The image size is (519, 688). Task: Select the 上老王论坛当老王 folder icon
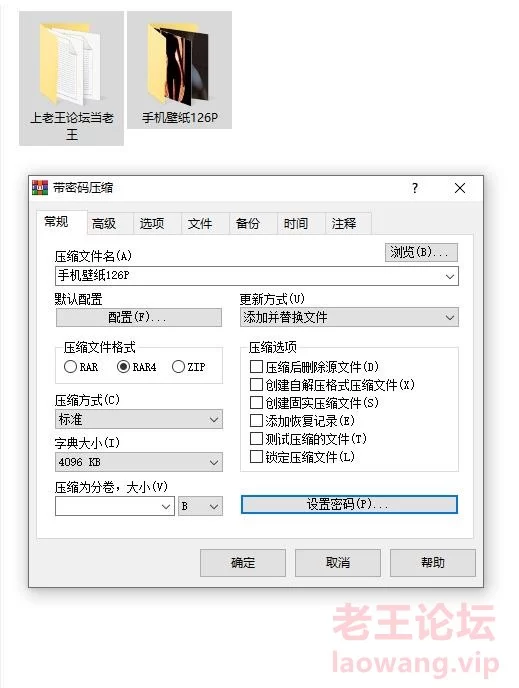71,64
